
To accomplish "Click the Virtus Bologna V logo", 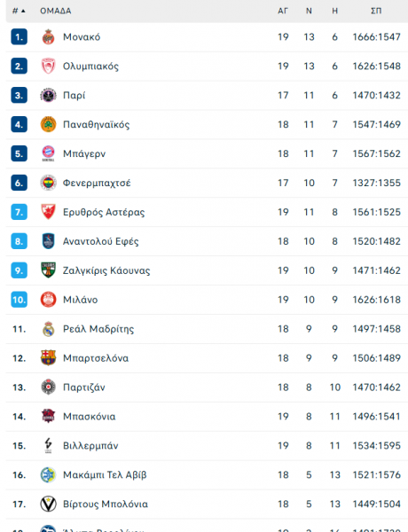I will 48,504.
